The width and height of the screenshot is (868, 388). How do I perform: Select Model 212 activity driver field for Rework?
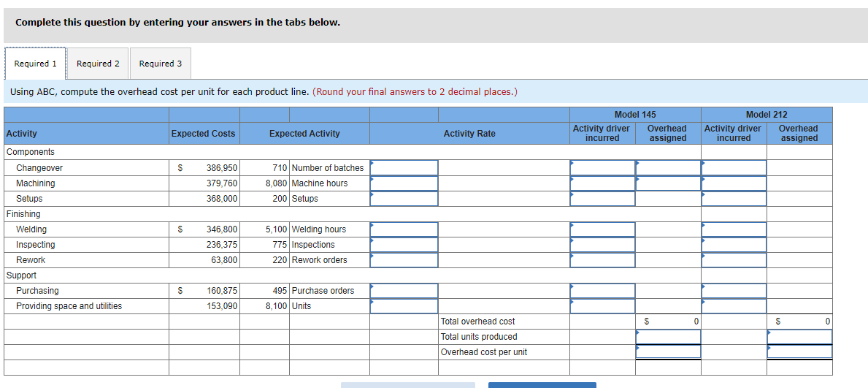tap(734, 260)
